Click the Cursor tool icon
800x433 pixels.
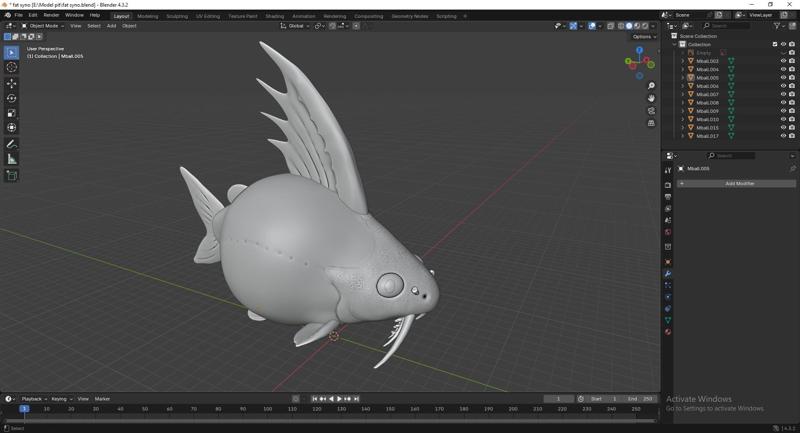coord(12,67)
